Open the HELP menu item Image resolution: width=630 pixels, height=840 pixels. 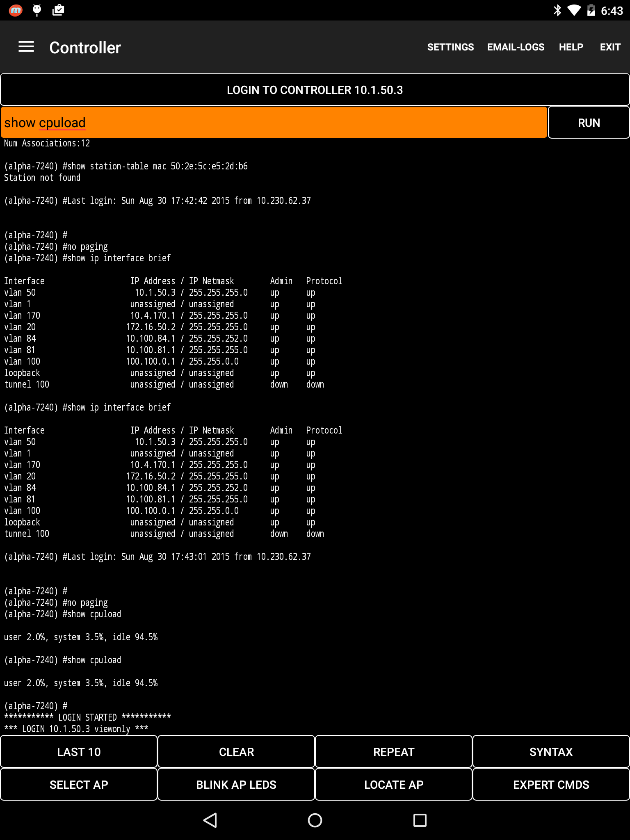click(x=571, y=47)
